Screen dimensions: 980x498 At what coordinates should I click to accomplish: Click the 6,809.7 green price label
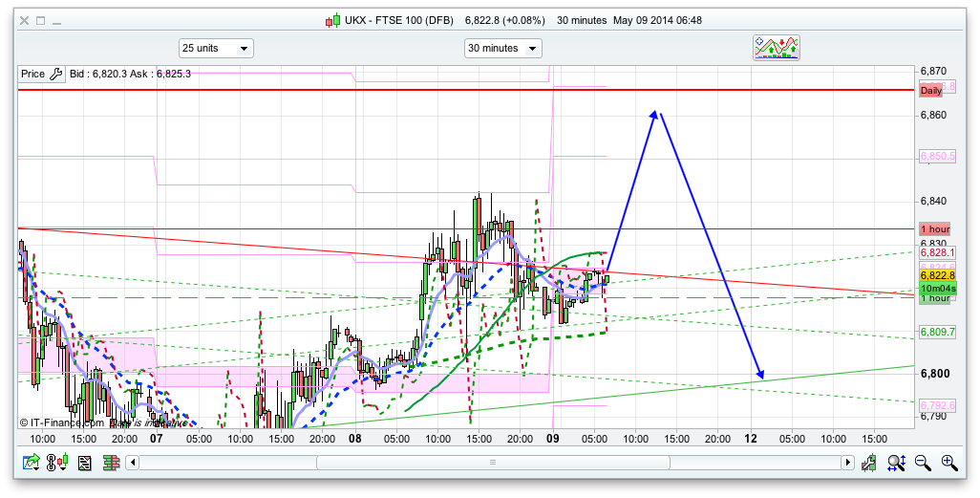click(937, 332)
